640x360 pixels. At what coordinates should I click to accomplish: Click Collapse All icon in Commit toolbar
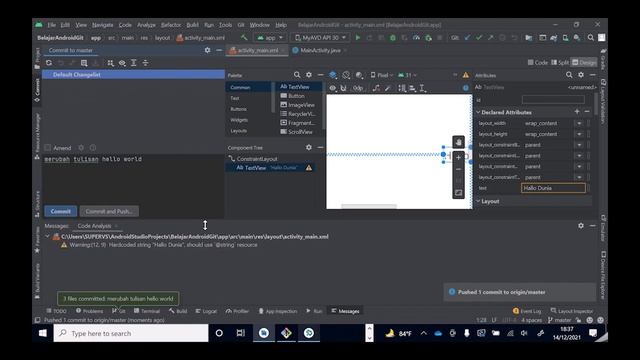(145, 63)
